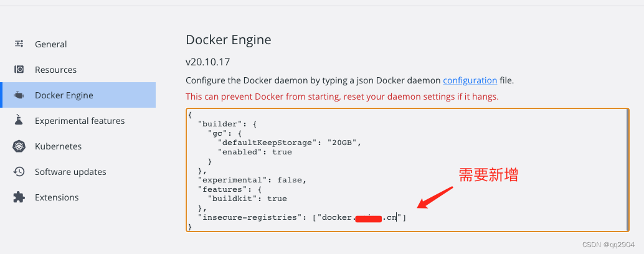This screenshot has height=254, width=644.
Task: Click the Docker Engine page heading
Action: [229, 40]
